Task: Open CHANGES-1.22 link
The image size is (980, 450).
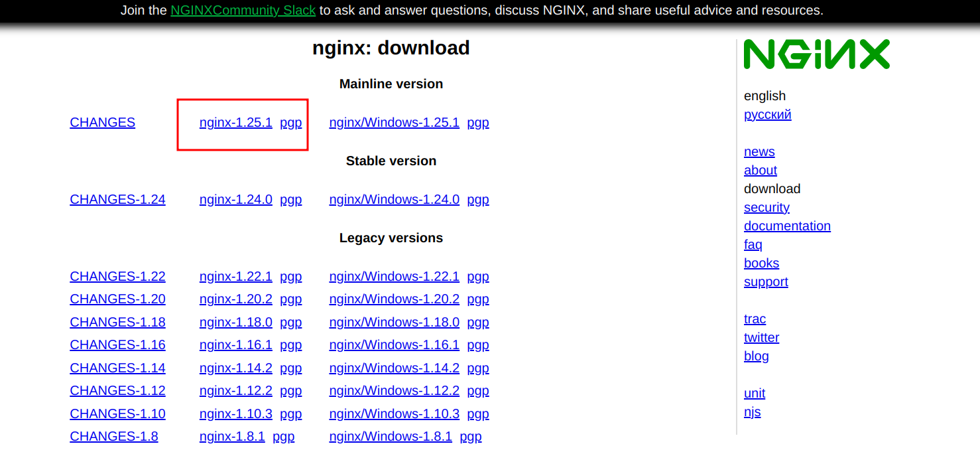Action: [118, 276]
